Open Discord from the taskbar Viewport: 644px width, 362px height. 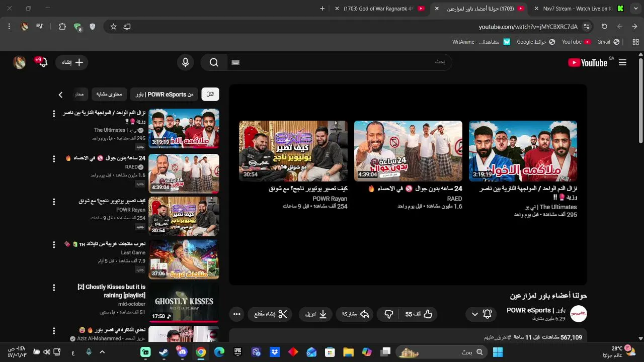[x=182, y=352]
